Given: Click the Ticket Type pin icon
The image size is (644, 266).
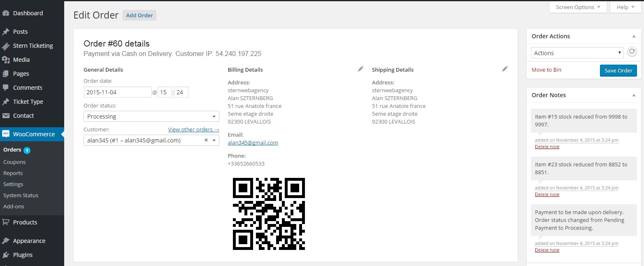Looking at the screenshot, I should [x=6, y=102].
